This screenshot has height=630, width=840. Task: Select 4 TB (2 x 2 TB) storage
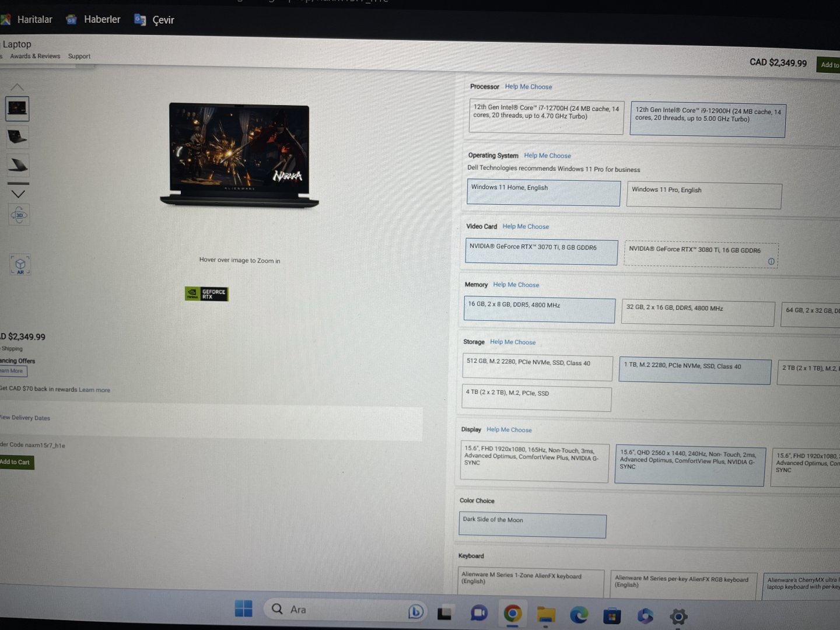pos(537,398)
